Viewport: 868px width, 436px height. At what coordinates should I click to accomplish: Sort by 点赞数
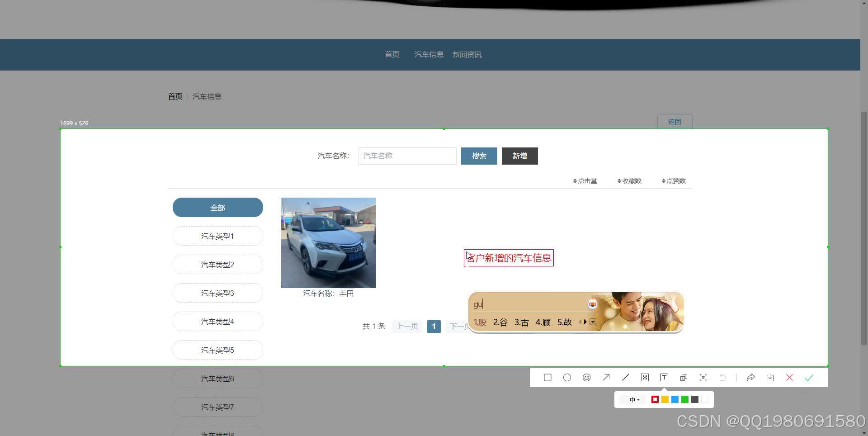tap(674, 181)
